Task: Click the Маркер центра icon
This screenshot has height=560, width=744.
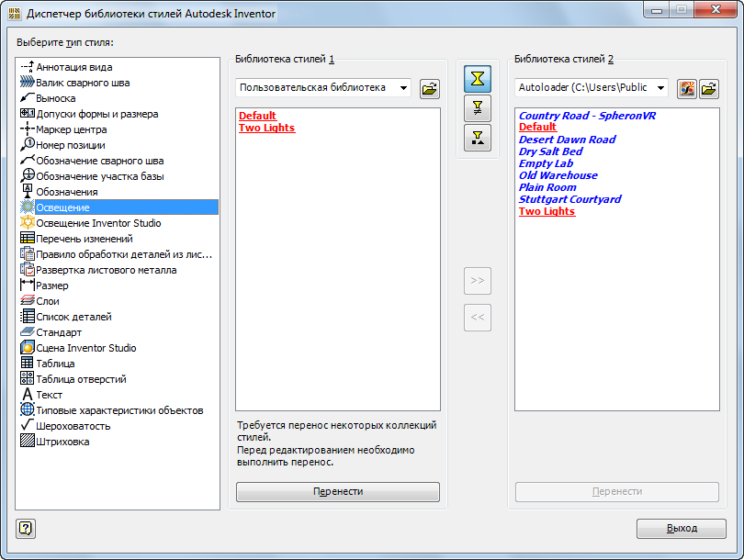Action: (x=28, y=129)
